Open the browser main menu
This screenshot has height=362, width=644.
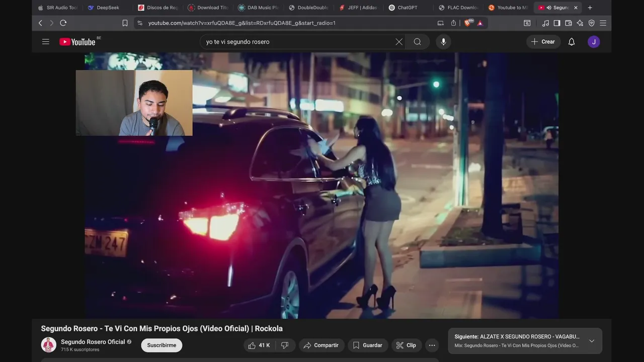tap(603, 23)
